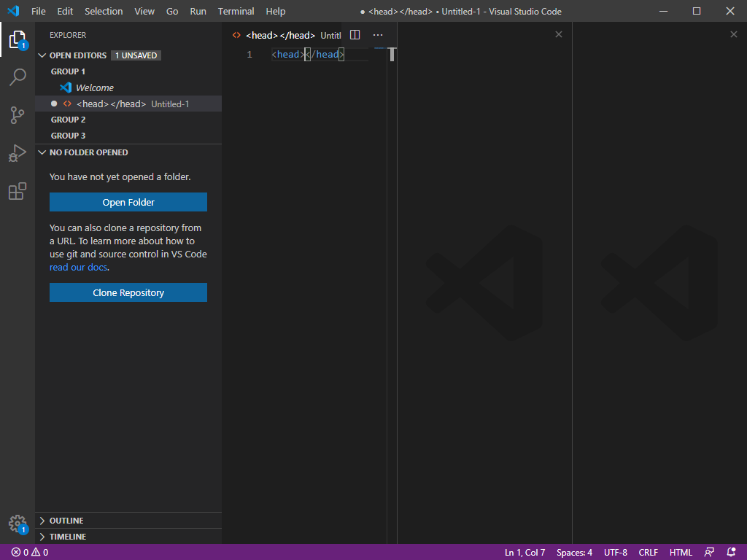Open notifications bell in status bar
Viewport: 747px width, 560px height.
731,553
